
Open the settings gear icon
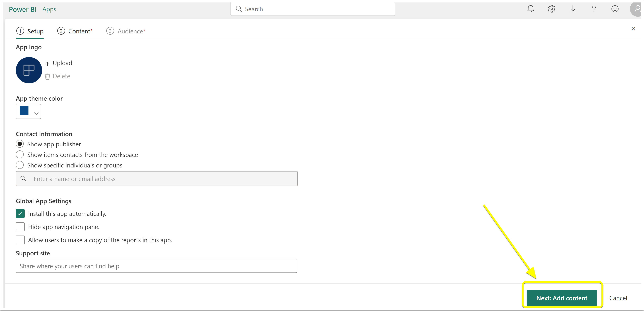[552, 9]
